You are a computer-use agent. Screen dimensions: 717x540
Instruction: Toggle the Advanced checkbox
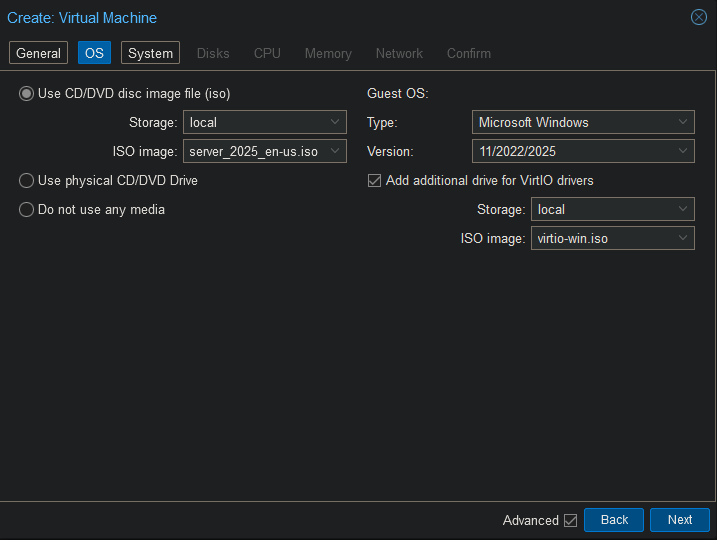pos(570,520)
